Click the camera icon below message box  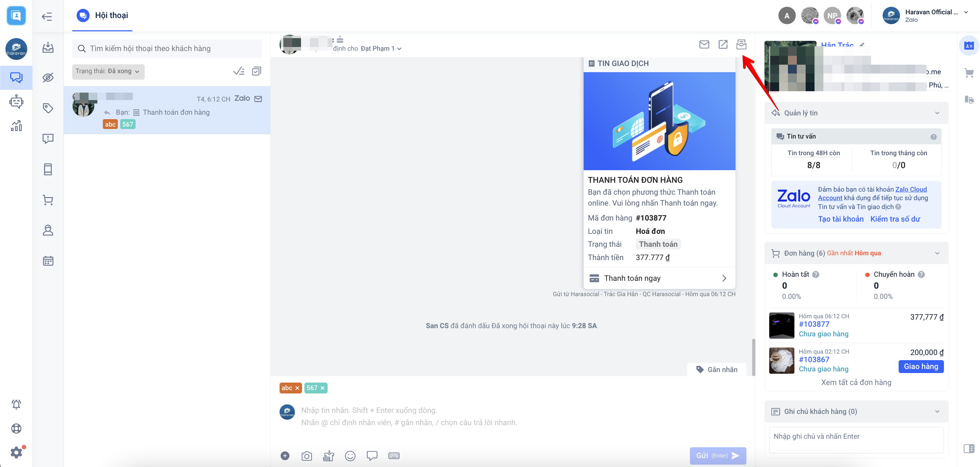[x=306, y=455]
